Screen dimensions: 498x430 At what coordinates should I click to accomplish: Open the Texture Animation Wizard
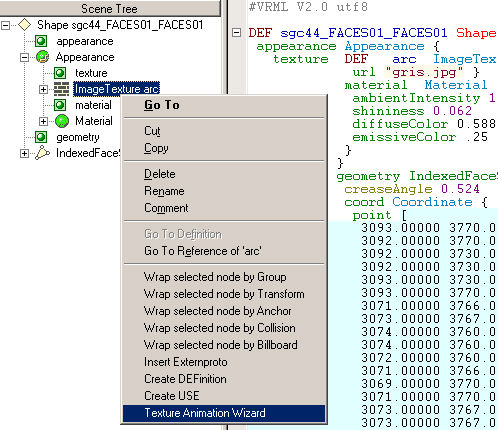point(224,413)
